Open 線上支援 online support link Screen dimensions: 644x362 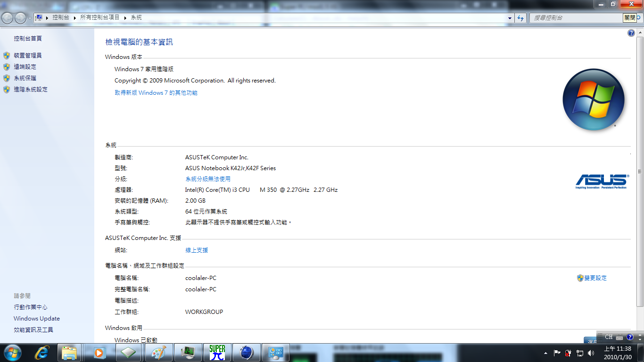(197, 250)
